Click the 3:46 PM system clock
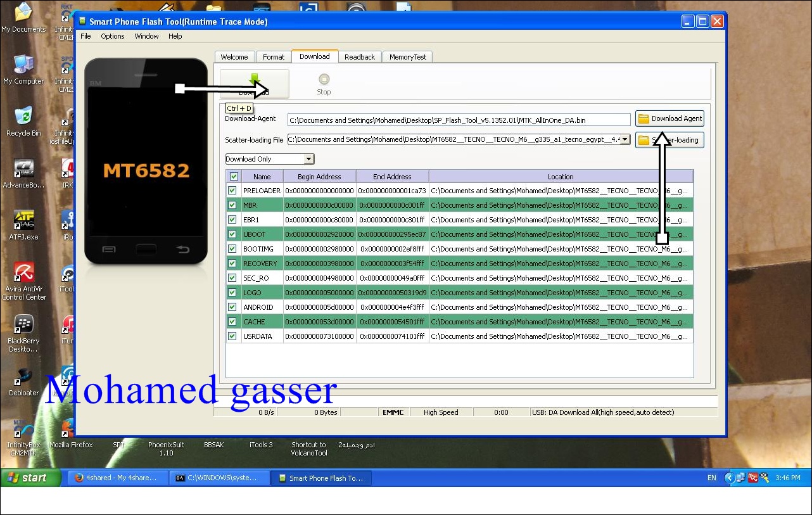The image size is (812, 515). tap(788, 478)
